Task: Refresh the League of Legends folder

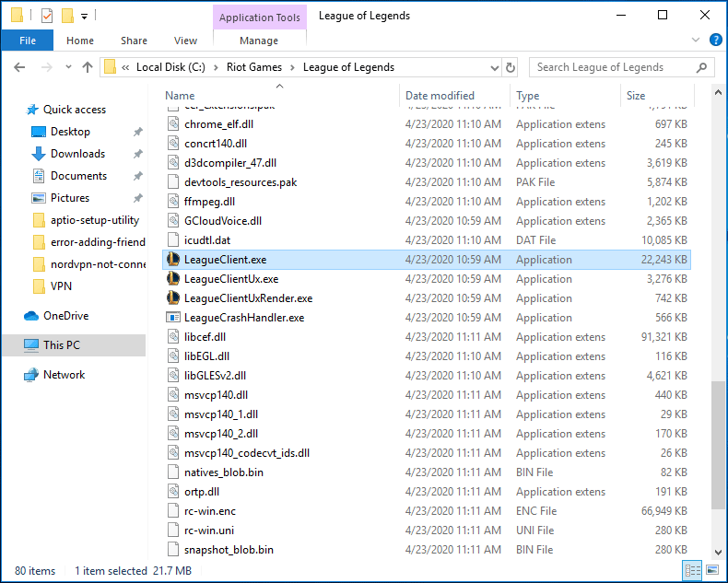Action: [510, 68]
